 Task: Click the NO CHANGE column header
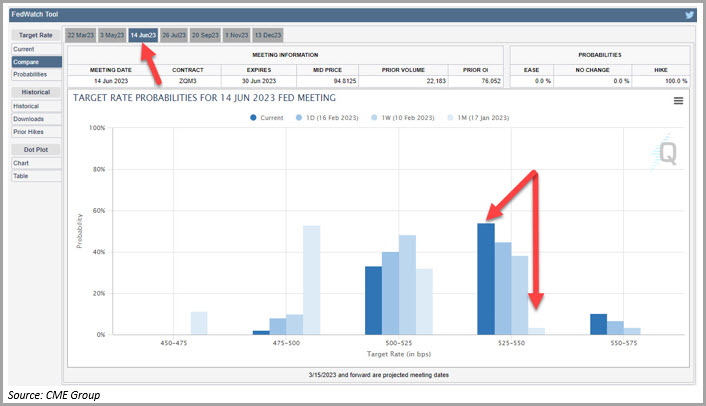(x=592, y=70)
